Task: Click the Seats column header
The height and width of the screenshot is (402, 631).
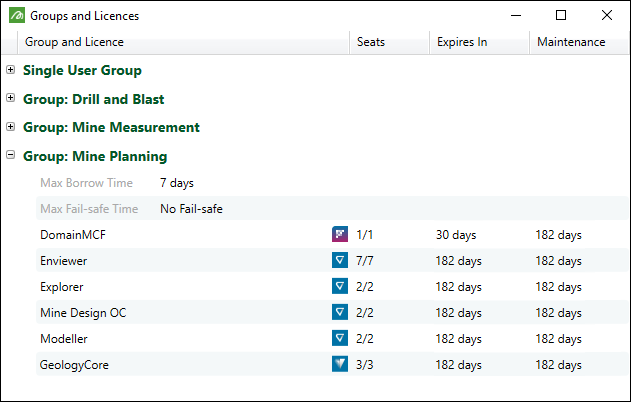Action: (371, 42)
